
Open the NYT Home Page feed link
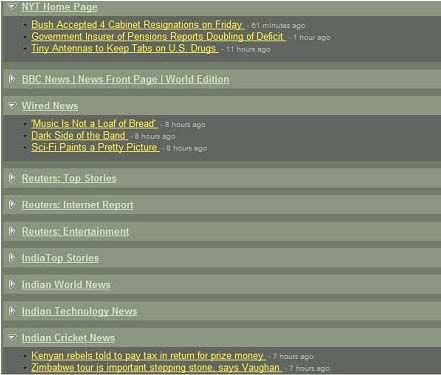[x=60, y=7]
